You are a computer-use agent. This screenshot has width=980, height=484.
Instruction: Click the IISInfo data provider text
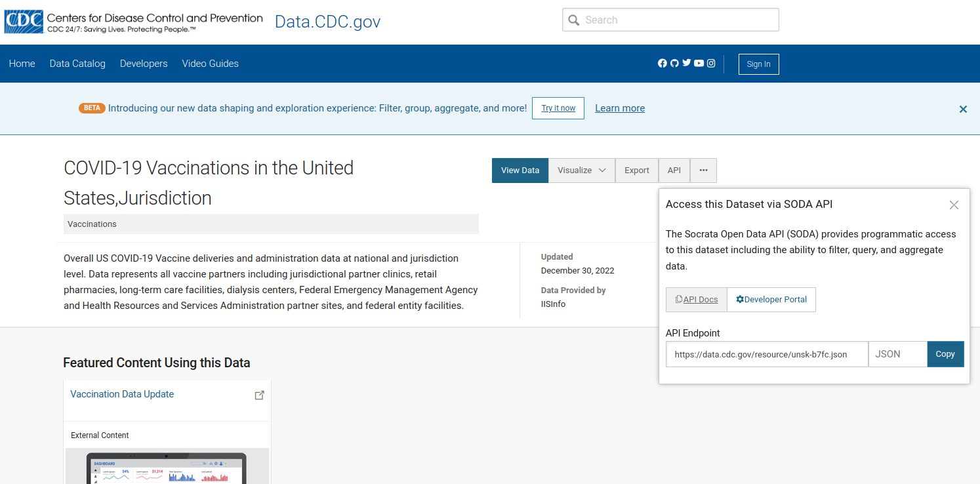coord(553,304)
